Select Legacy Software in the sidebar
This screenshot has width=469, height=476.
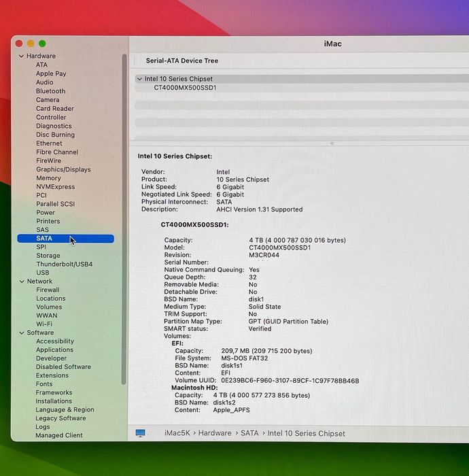click(60, 418)
